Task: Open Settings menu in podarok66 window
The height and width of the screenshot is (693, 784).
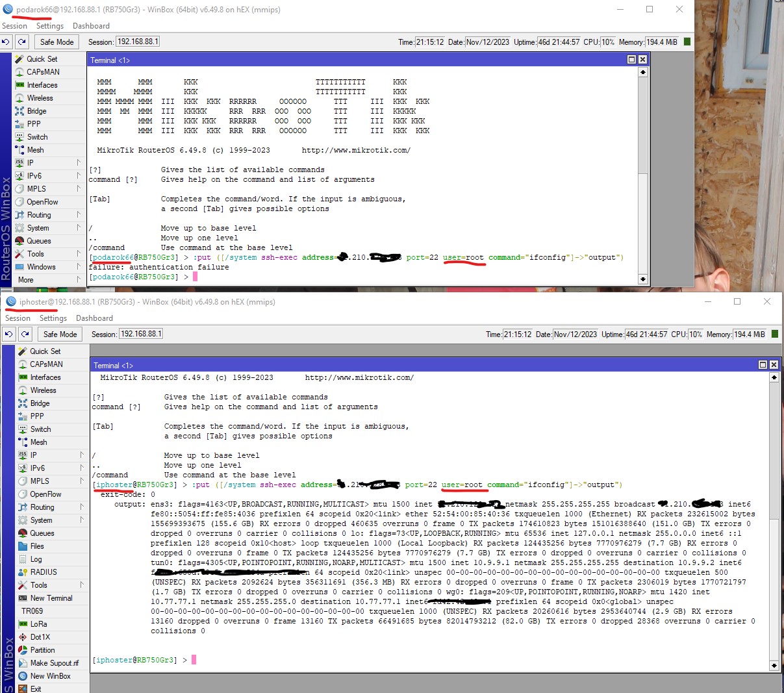Action: pos(50,26)
